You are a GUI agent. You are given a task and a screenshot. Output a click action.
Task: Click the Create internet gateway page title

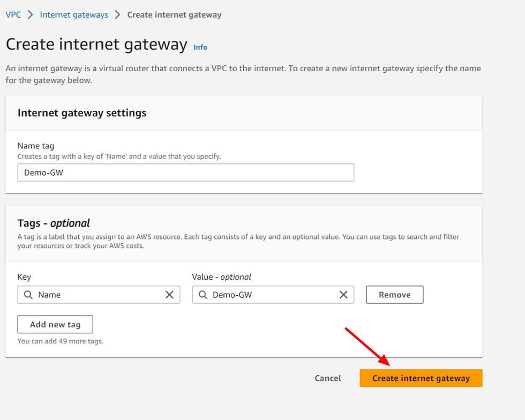point(96,44)
